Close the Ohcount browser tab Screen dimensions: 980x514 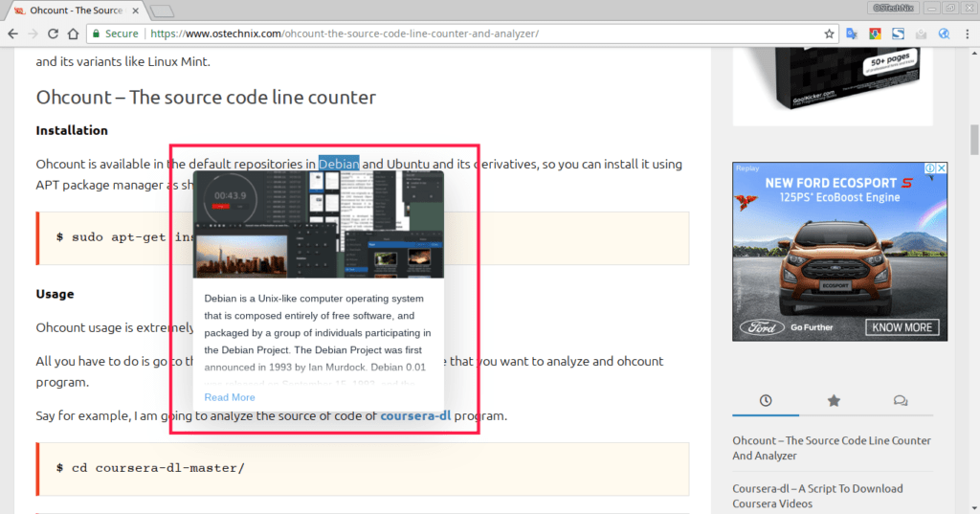pyautogui.click(x=135, y=11)
